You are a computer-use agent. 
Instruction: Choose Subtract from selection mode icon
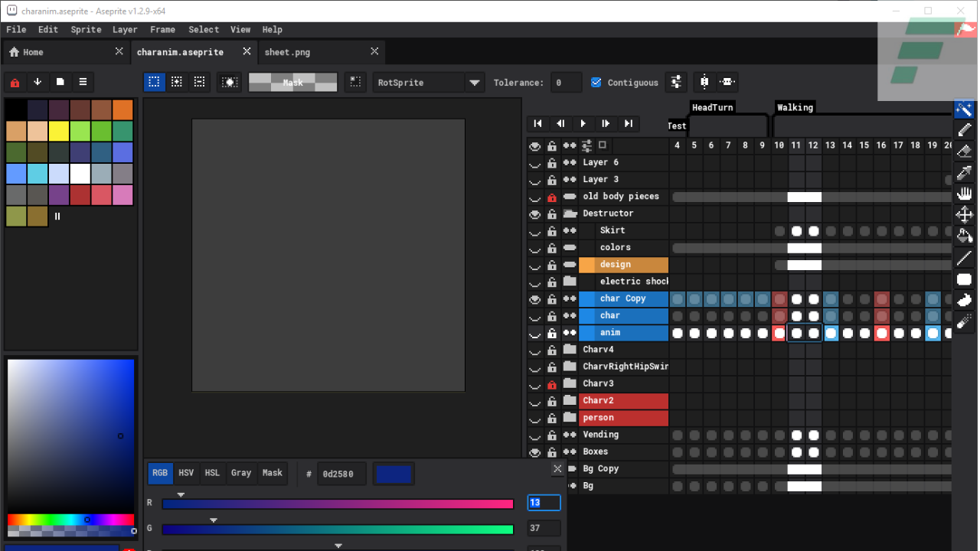pyautogui.click(x=199, y=82)
